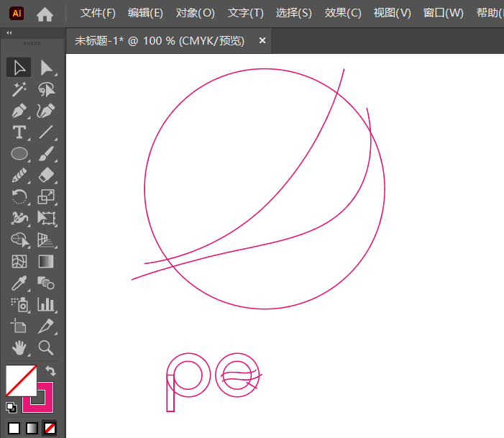This screenshot has height=438, width=504.
Task: Select the Magic Wand tool
Action: click(19, 89)
